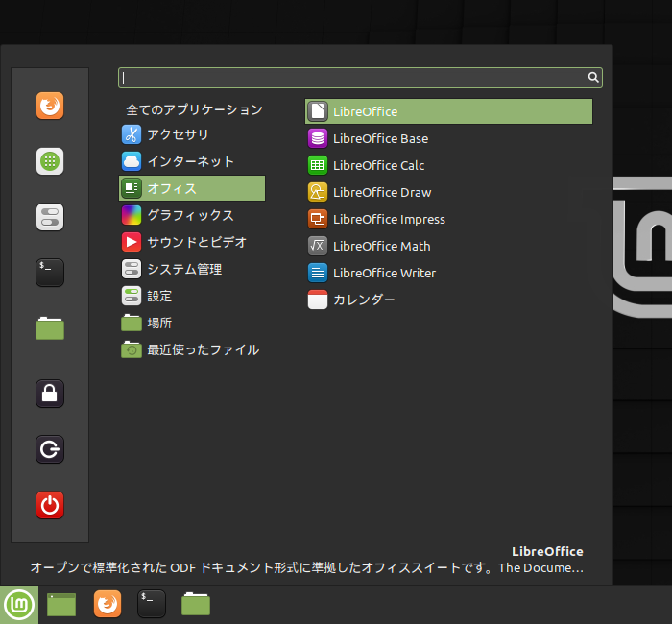Click the blue LibreOffice Writer icon

click(x=318, y=273)
